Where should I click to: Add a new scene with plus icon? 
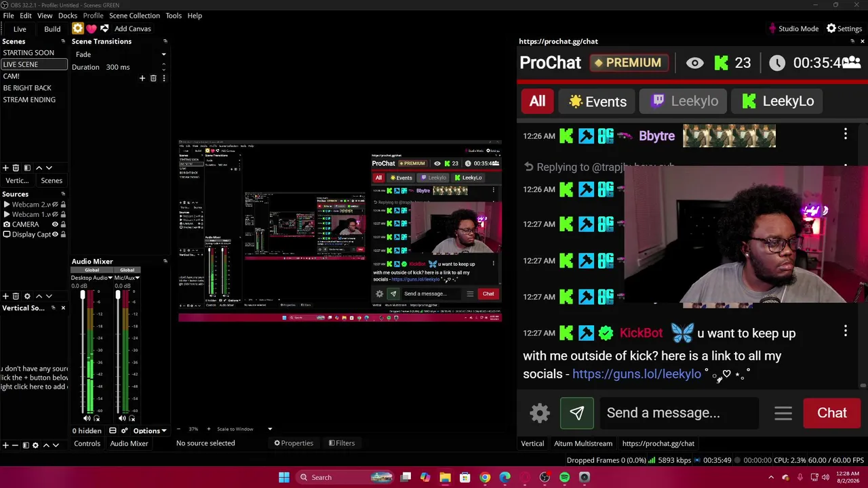5,167
